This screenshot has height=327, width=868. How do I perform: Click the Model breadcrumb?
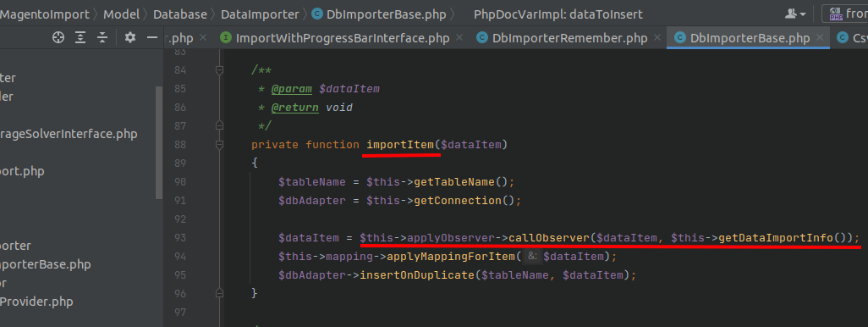pyautogui.click(x=121, y=14)
